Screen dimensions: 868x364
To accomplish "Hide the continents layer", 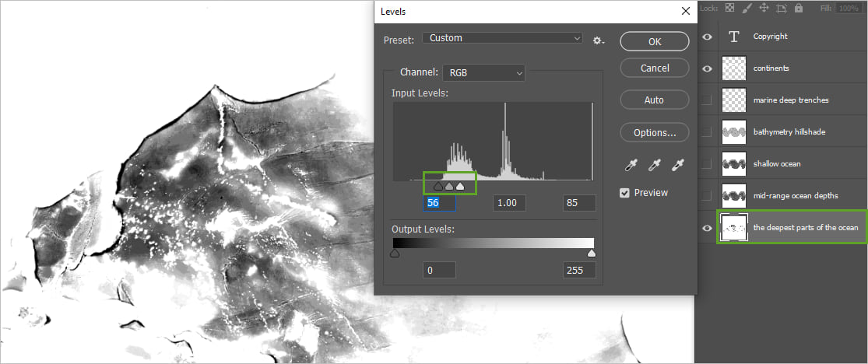I will 707,68.
